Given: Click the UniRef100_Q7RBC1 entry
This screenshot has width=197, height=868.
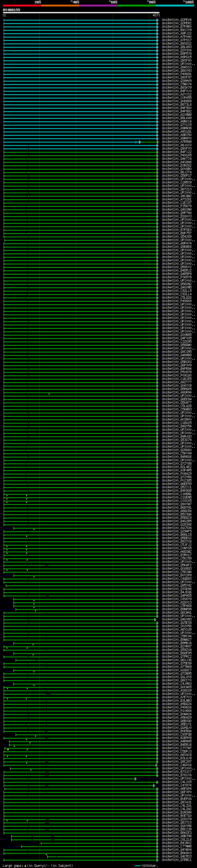Looking at the screenshot, I should [x=176, y=860].
